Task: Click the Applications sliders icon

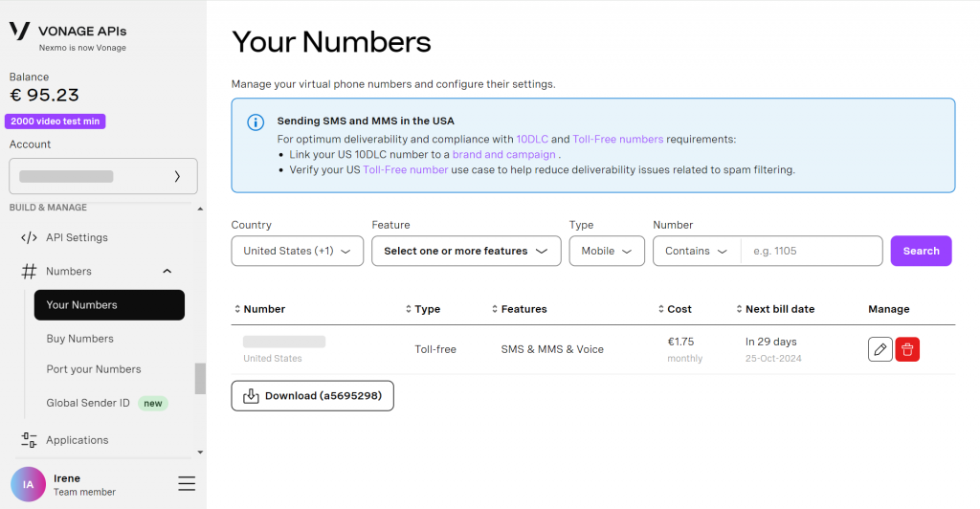Action: coord(29,440)
